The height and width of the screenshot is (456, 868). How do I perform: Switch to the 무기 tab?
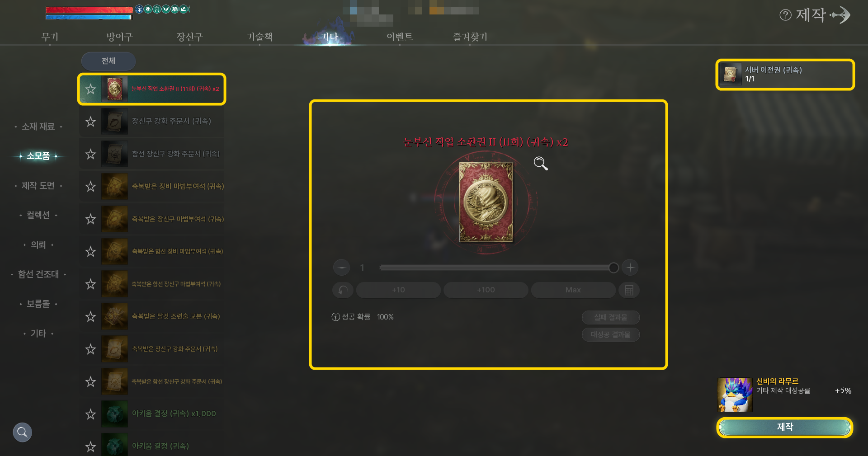50,37
